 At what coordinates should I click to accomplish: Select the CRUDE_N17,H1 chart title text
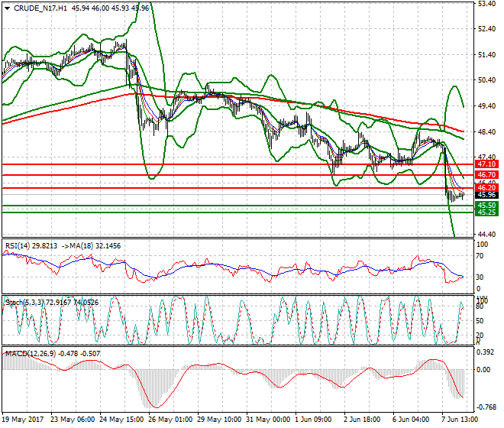[x=40, y=8]
